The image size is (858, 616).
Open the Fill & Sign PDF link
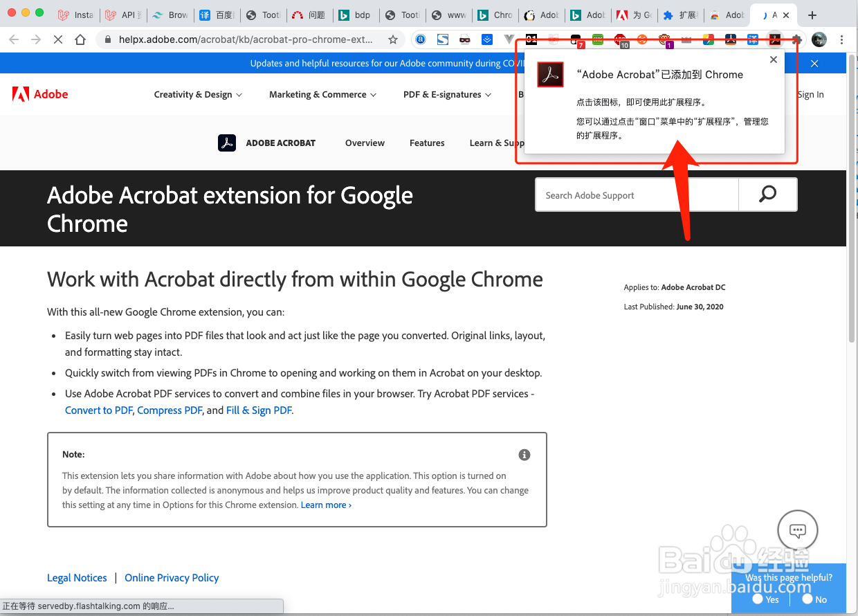coord(259,410)
